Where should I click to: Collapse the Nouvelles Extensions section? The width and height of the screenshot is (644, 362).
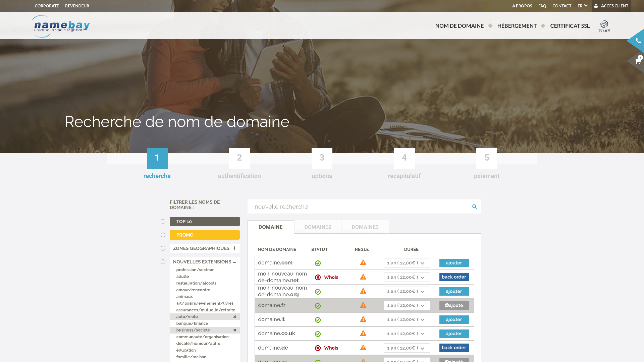pyautogui.click(x=234, y=262)
